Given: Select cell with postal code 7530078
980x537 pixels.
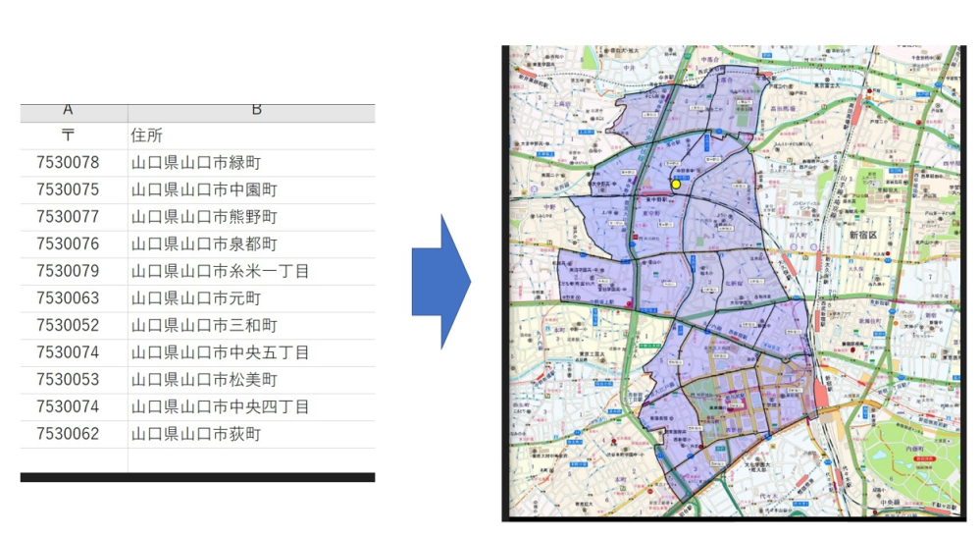Looking at the screenshot, I should [68, 163].
